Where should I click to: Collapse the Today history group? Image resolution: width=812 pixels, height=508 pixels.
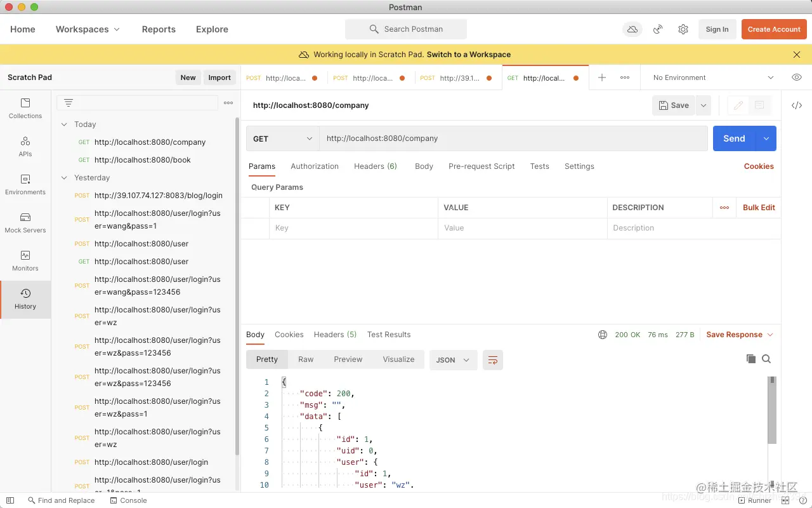click(64, 124)
